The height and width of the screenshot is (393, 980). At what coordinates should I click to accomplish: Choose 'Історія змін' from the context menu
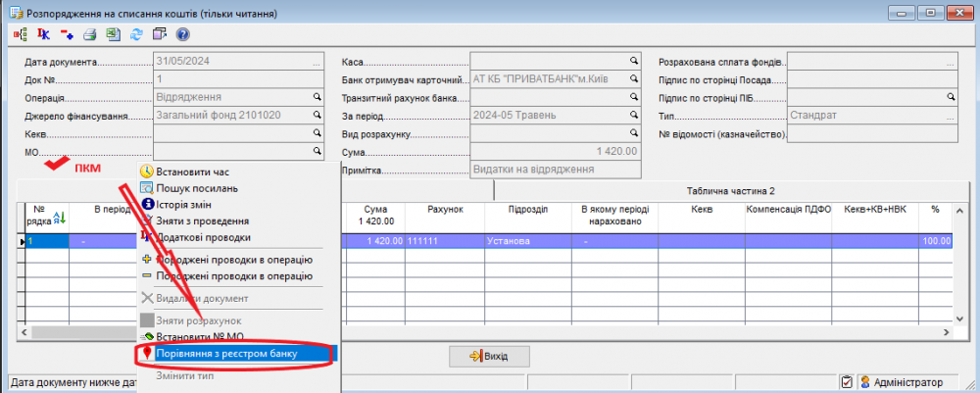tap(189, 204)
